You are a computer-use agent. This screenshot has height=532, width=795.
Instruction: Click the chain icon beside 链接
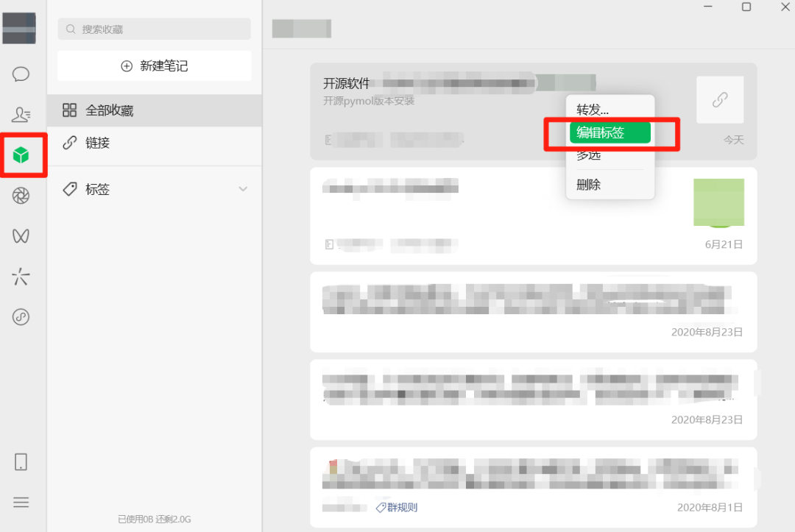(69, 143)
